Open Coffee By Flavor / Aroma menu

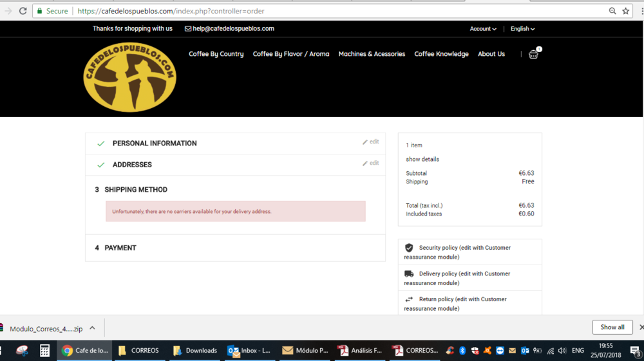291,54
